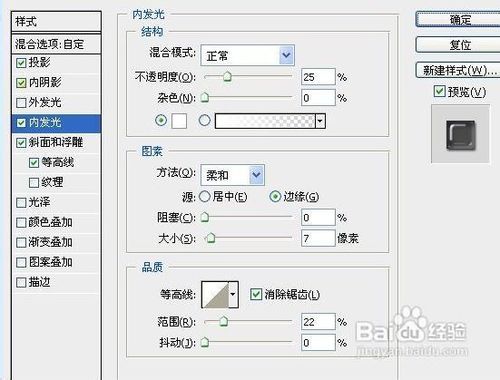This screenshot has width=500, height=380.
Task: Choose 居中(E) as the source
Action: (x=204, y=197)
